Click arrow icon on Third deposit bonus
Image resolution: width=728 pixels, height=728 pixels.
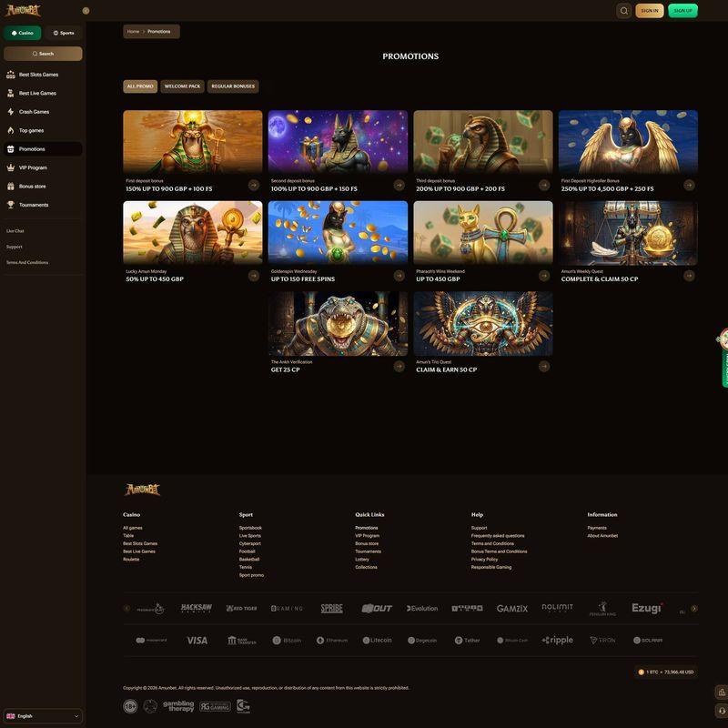[x=544, y=186]
